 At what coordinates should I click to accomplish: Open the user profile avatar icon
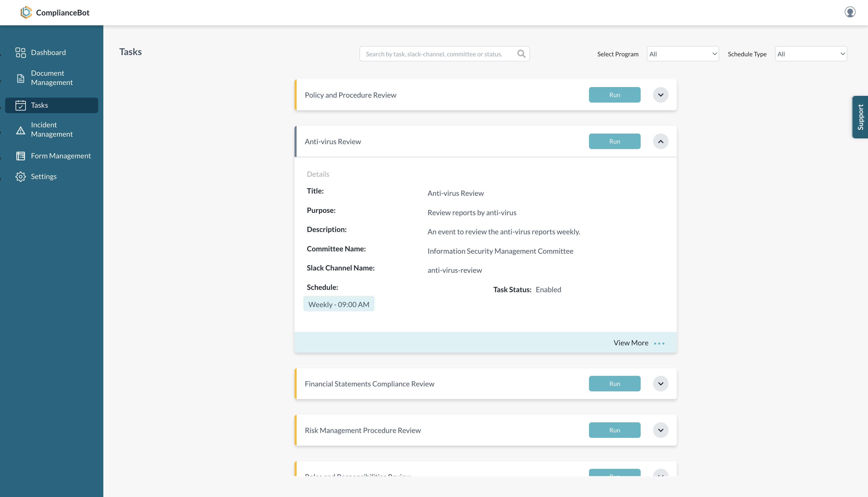[850, 12]
